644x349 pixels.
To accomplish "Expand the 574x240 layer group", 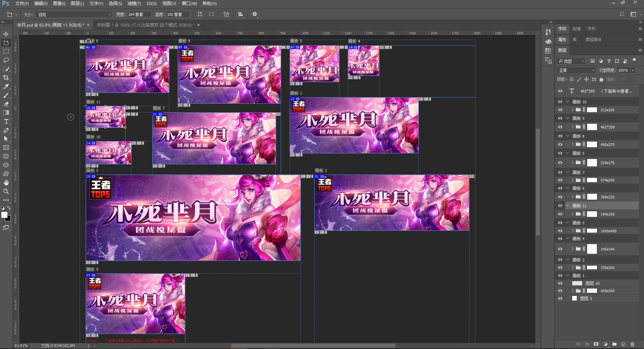I will (572, 180).
